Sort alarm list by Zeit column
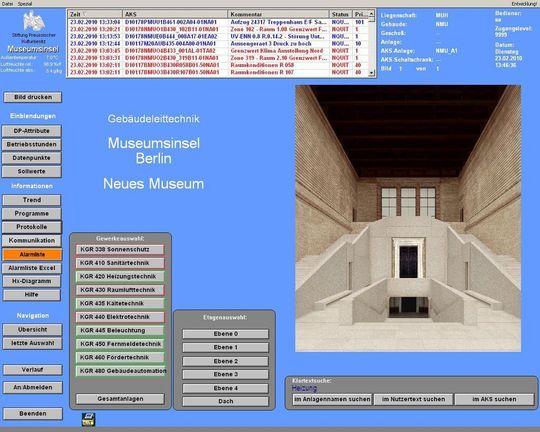This screenshot has width=540, height=432. tap(95, 14)
